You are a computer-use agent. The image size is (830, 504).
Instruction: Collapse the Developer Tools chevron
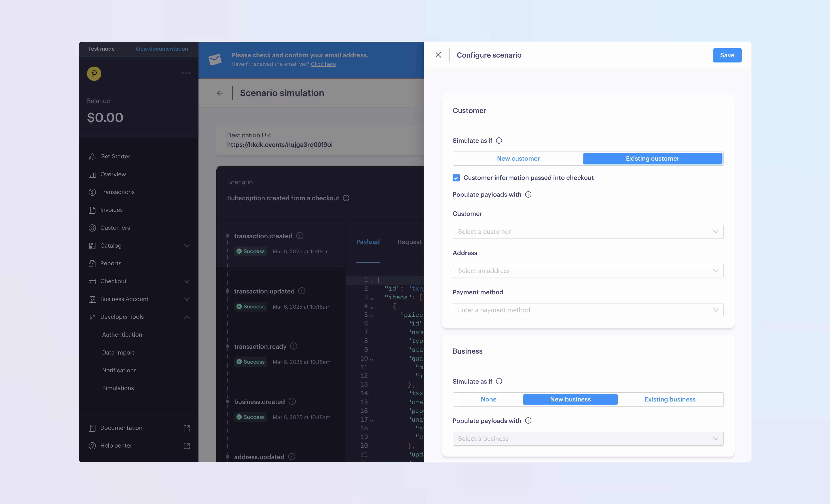[x=187, y=317]
